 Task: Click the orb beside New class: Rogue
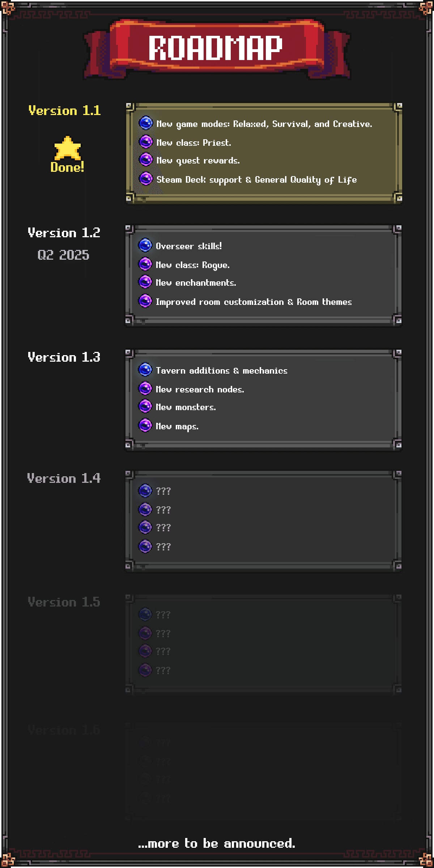pyautogui.click(x=145, y=264)
